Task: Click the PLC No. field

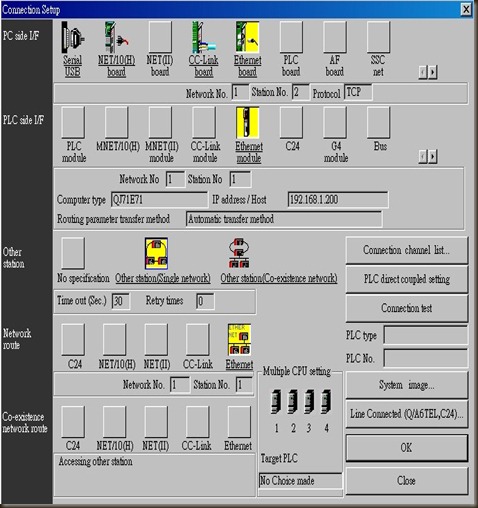Action: pos(426,358)
